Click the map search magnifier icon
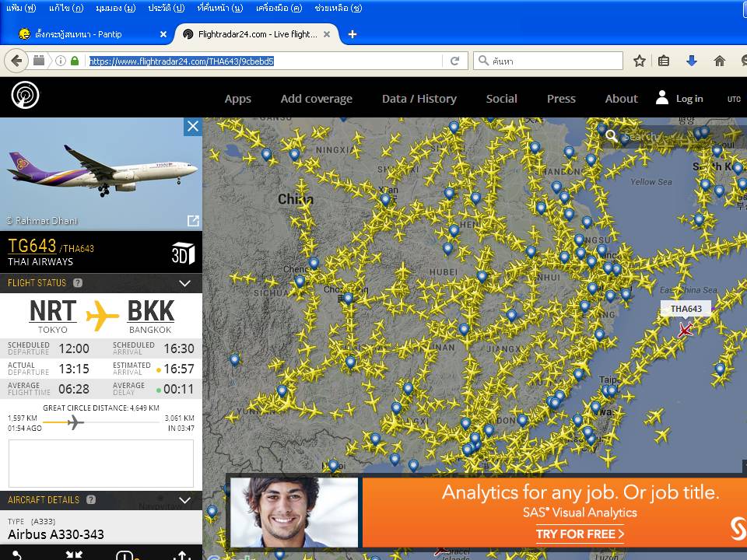The height and width of the screenshot is (560, 747). click(612, 136)
